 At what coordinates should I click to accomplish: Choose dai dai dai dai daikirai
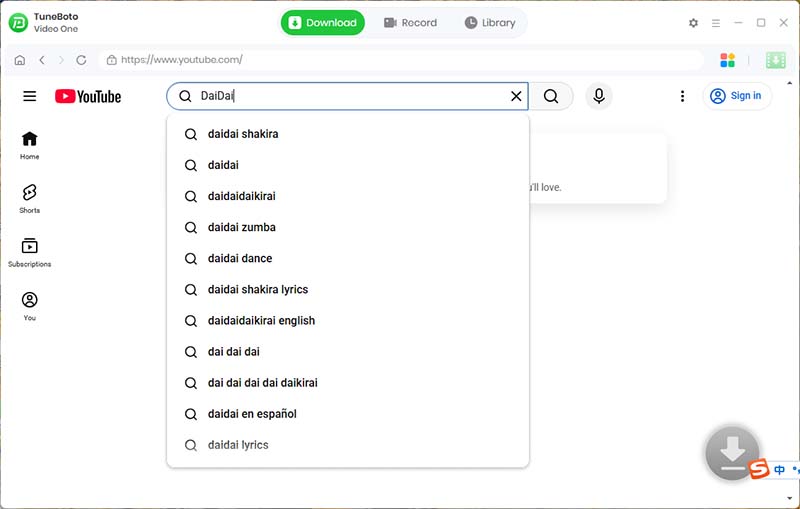pos(348,383)
